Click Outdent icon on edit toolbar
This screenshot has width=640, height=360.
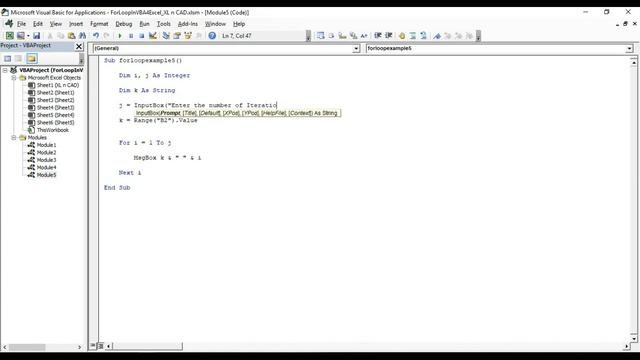tap(389, 36)
